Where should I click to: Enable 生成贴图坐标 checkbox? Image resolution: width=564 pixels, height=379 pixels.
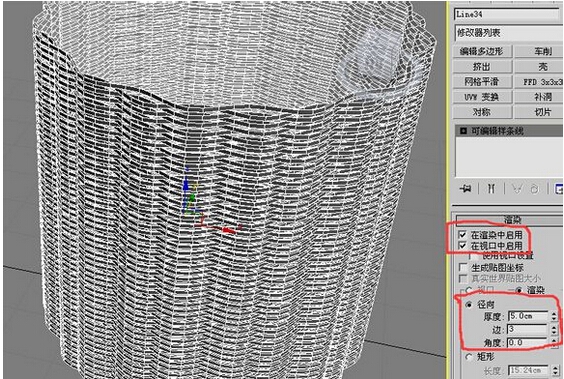(463, 268)
